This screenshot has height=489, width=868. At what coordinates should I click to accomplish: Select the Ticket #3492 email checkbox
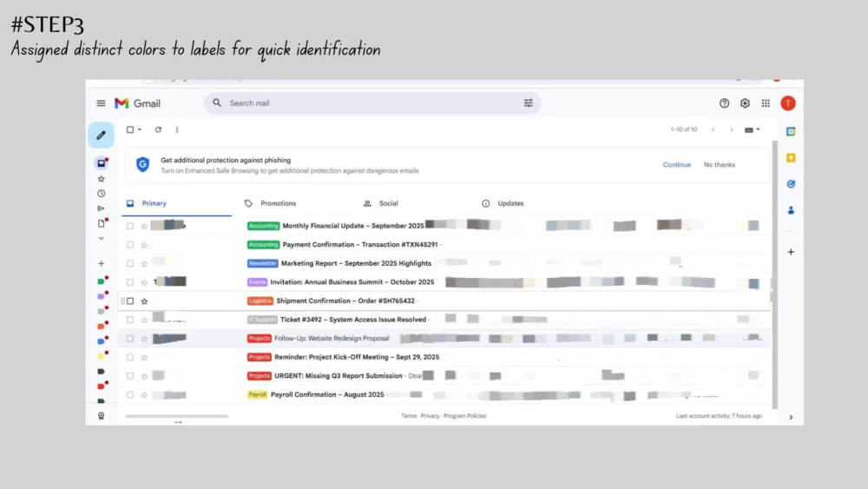(130, 320)
